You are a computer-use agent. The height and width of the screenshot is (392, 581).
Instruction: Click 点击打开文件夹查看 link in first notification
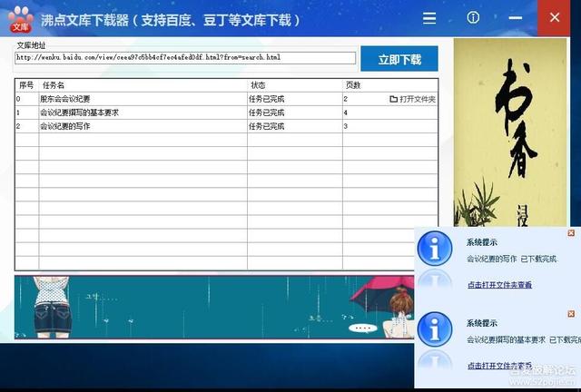pos(499,285)
